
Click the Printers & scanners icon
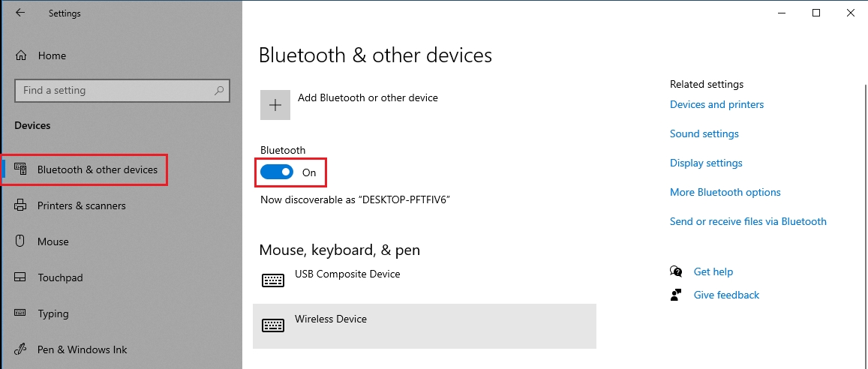click(21, 205)
